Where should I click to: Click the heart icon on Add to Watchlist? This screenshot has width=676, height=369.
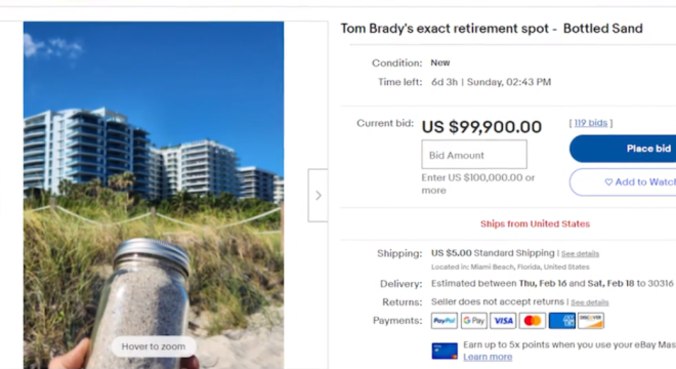[x=608, y=182]
